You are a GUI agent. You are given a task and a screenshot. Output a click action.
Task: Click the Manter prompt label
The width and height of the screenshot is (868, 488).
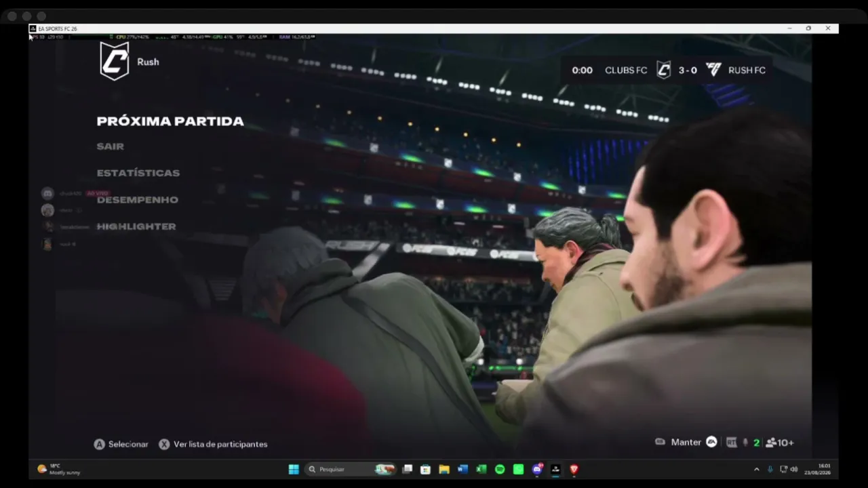coord(686,442)
